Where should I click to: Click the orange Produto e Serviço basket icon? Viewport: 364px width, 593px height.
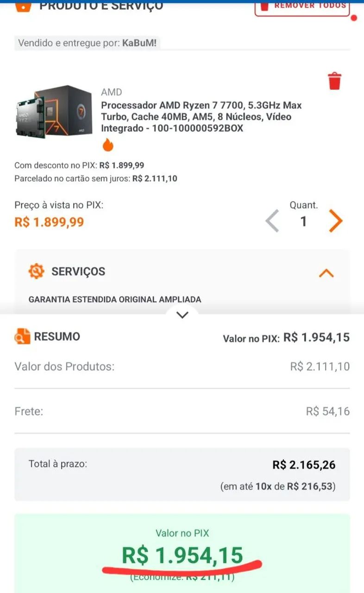point(23,6)
